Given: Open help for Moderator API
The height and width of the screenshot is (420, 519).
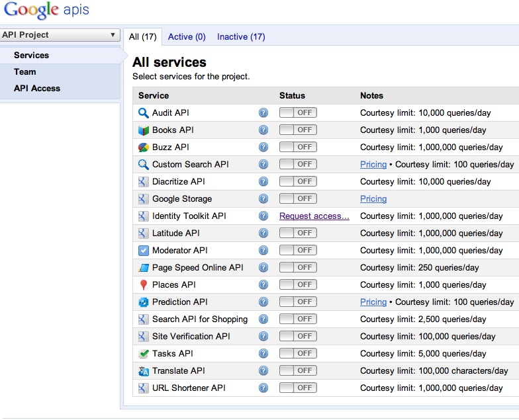Looking at the screenshot, I should (x=263, y=250).
